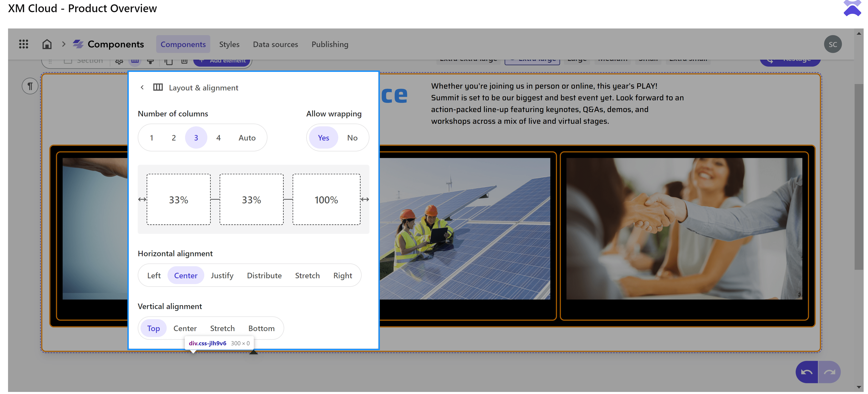Set Allow wrapping to No
Viewport: 868px width, 394px height.
tap(352, 138)
